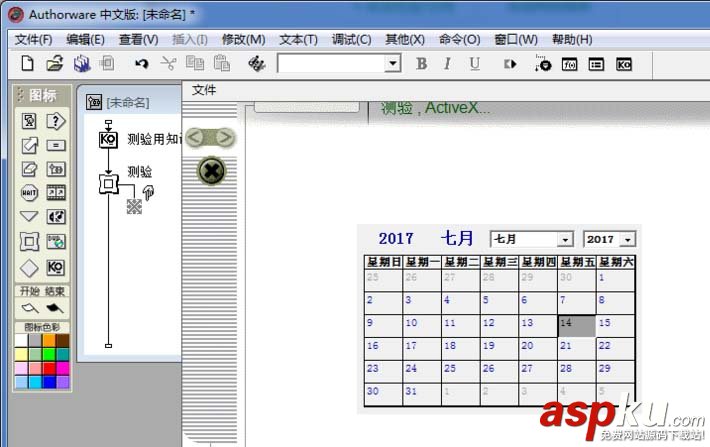
Task: Click the round X exit button
Action: pyautogui.click(x=211, y=171)
